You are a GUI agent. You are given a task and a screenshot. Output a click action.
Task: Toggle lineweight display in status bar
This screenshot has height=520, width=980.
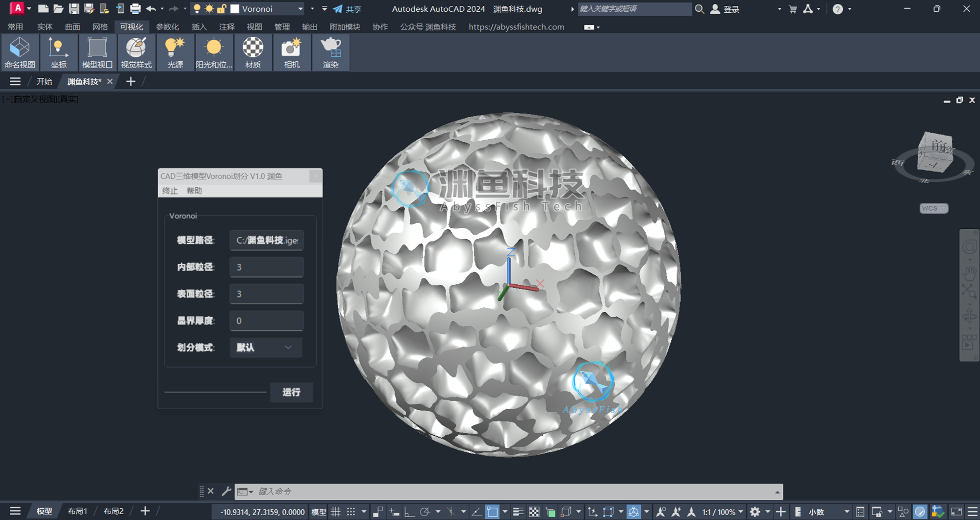coord(518,512)
